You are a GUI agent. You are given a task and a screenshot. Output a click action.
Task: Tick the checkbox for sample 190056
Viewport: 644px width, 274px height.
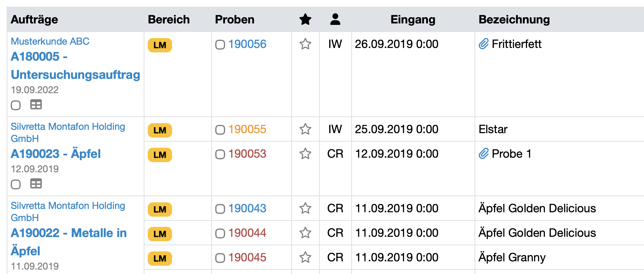click(220, 45)
